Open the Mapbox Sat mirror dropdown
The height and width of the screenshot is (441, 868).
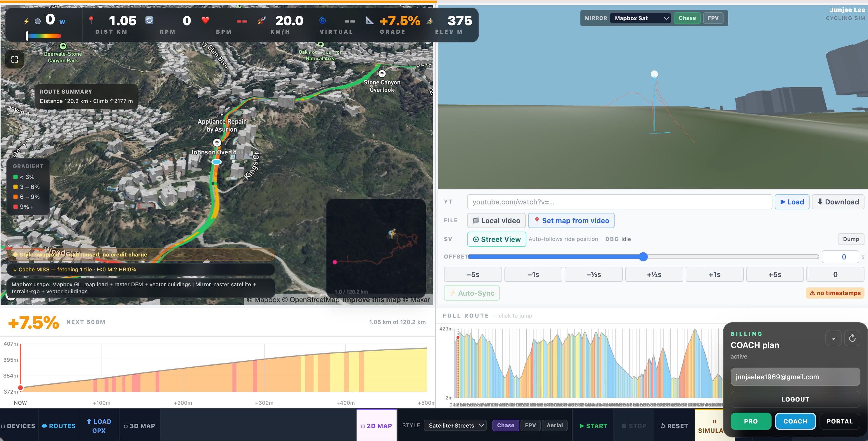[641, 18]
